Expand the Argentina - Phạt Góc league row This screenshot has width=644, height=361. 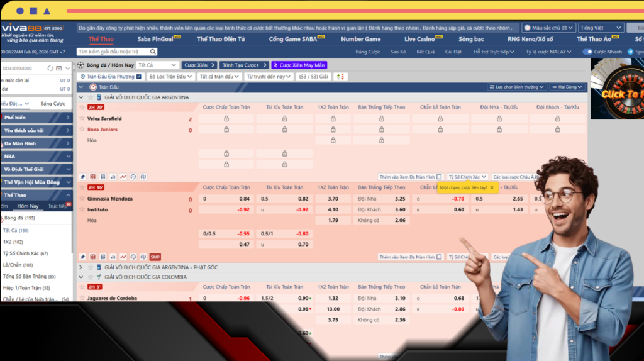point(80,267)
